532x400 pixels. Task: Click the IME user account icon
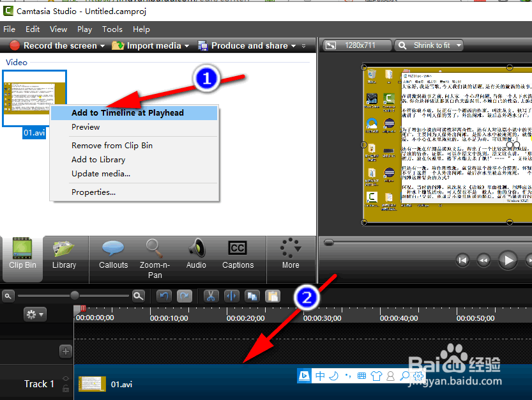pyautogui.click(x=390, y=376)
